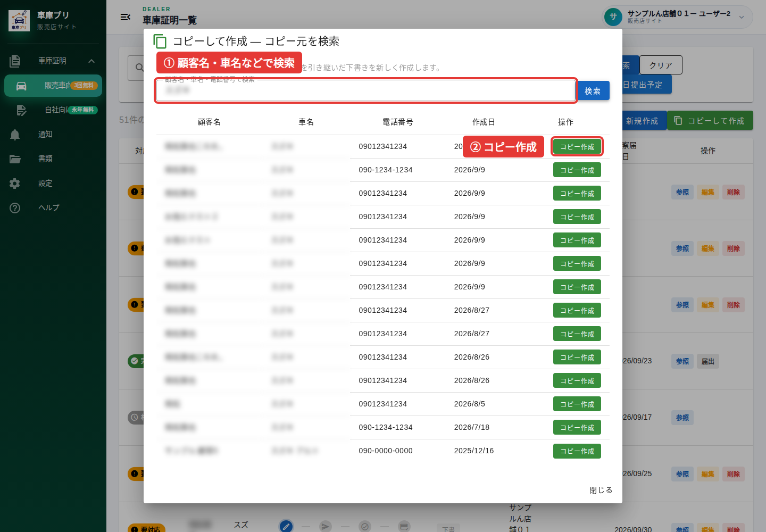The image size is (766, 532).
Task: Click the 書類 folder icon
Action: click(15, 159)
